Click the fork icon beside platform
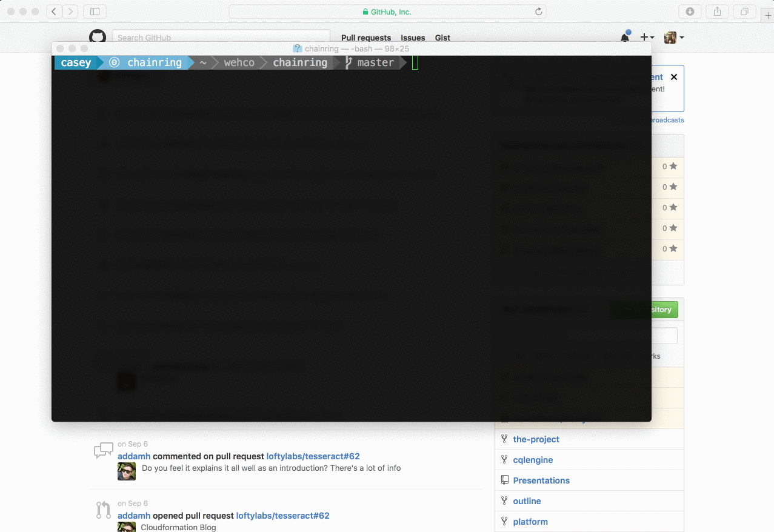 [504, 522]
